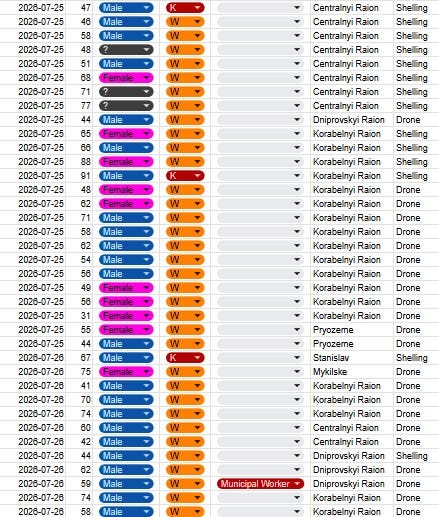439x517 pixels.
Task: Select 'Centralnyi Raion' in the age 42 row
Action: [346, 442]
